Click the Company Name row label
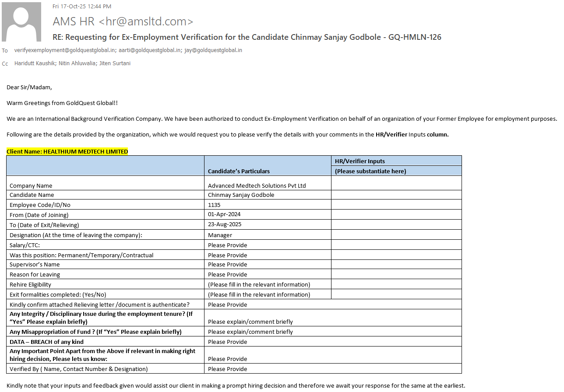The width and height of the screenshot is (564, 392). [31, 185]
